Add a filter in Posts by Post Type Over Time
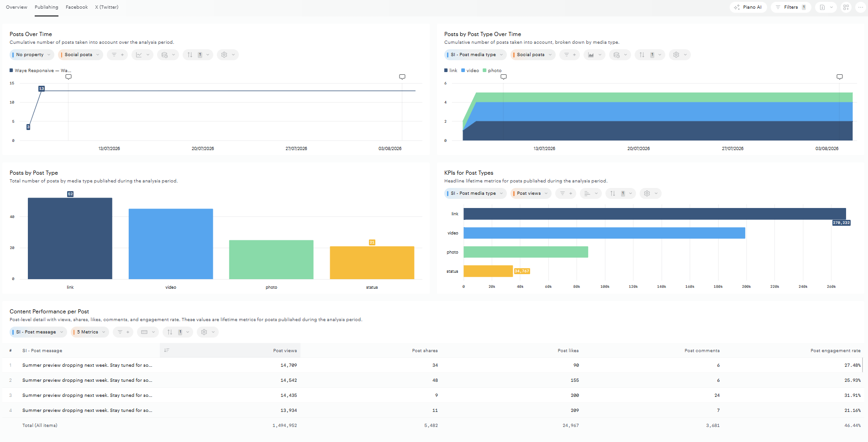This screenshot has width=868, height=442. pos(570,55)
